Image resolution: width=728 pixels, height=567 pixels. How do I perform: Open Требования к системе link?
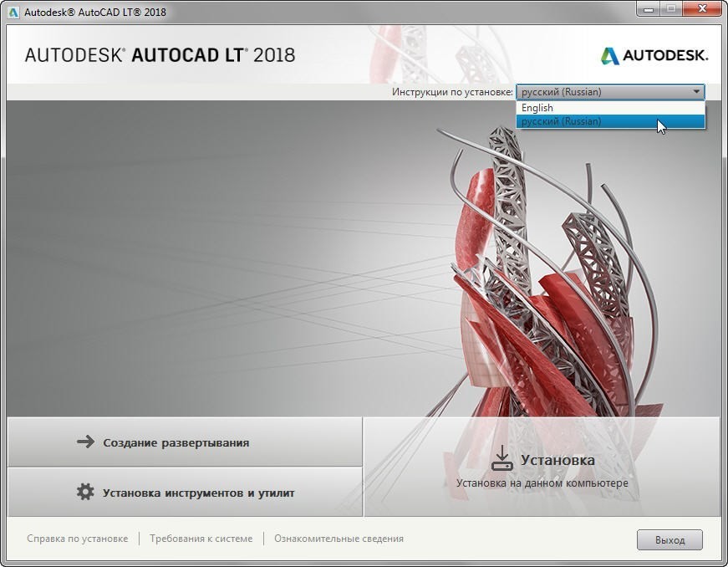point(201,539)
